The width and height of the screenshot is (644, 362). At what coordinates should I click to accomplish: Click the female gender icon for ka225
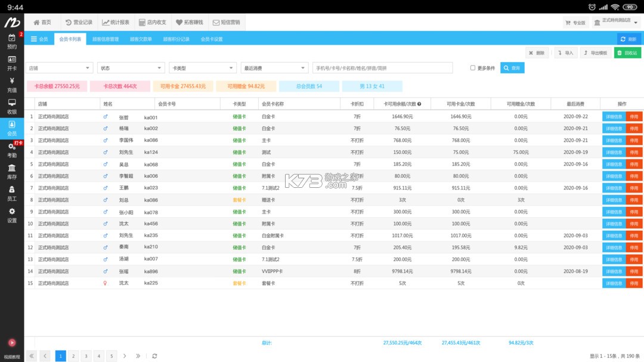(x=105, y=283)
